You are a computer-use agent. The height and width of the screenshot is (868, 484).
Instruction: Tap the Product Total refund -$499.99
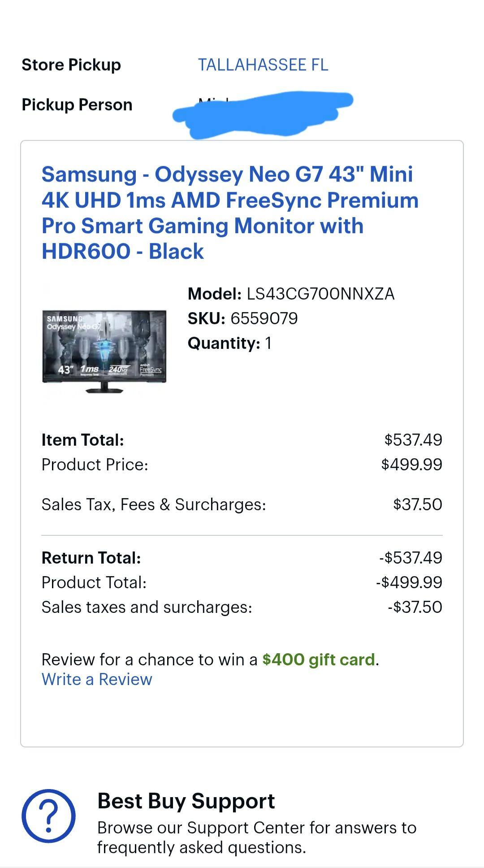409,582
